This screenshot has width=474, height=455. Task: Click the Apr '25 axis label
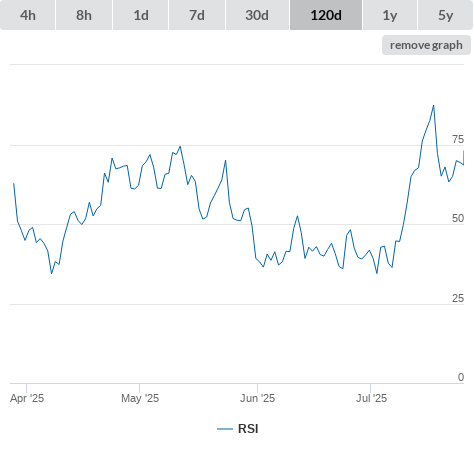click(27, 398)
